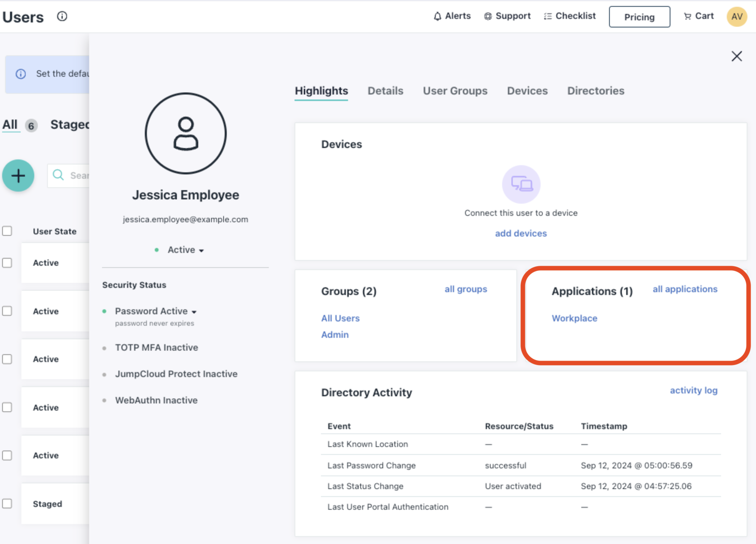
Task: Open the AV avatar account menu
Action: point(736,16)
